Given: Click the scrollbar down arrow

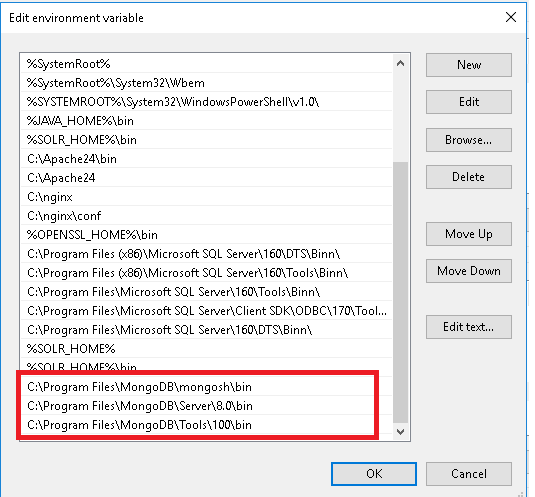Looking at the screenshot, I should click(401, 432).
